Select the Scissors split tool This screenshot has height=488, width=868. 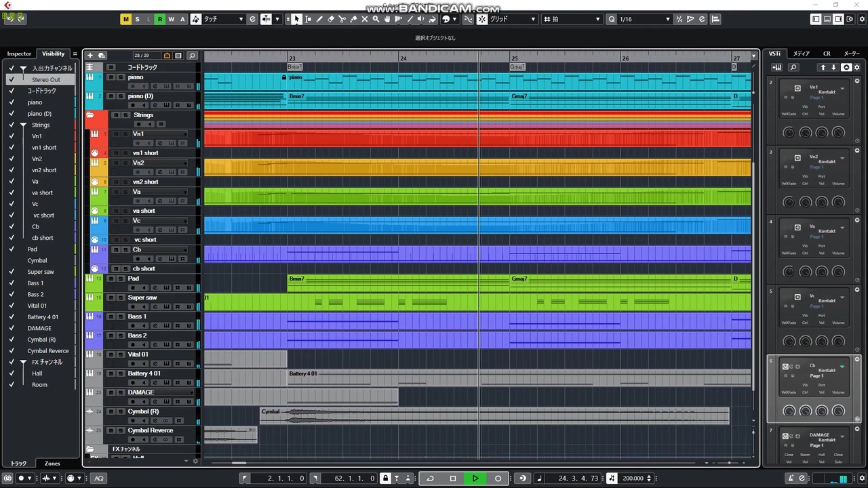pyautogui.click(x=342, y=19)
